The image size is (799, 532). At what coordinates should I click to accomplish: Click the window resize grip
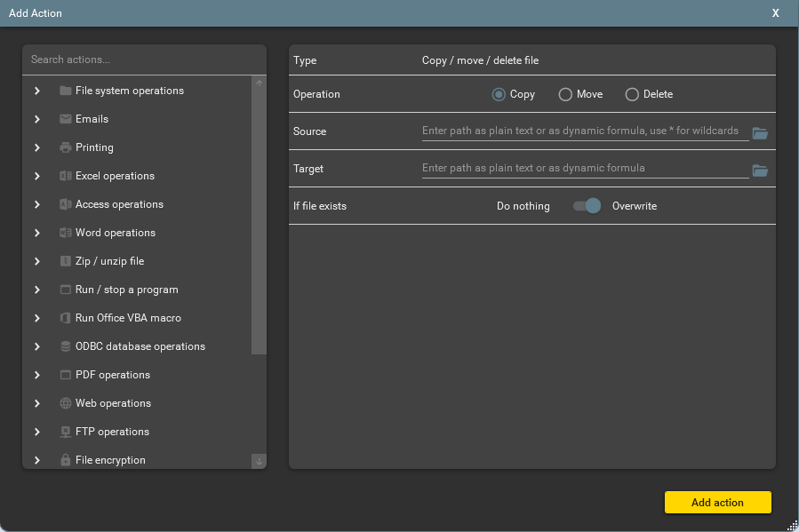[793, 526]
